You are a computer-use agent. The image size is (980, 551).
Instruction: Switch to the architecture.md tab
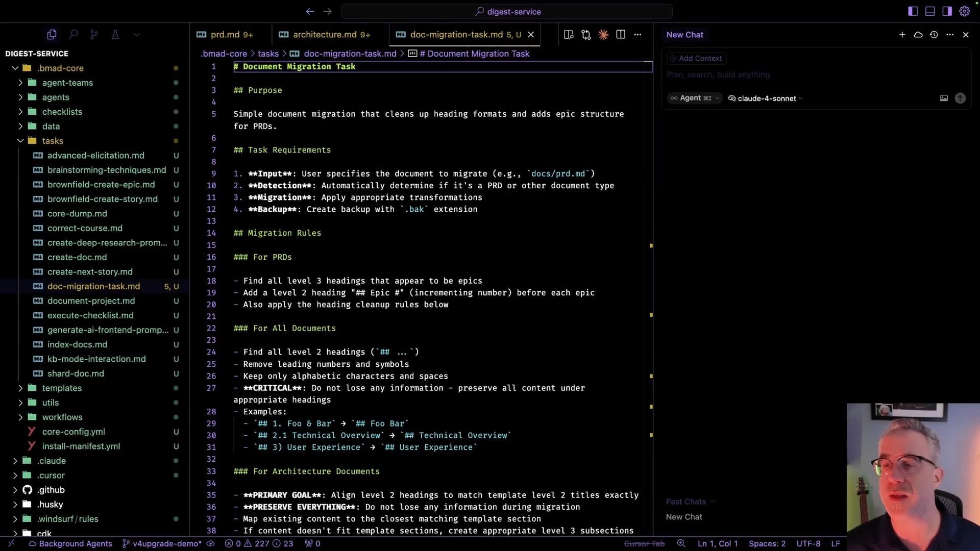pos(325,35)
